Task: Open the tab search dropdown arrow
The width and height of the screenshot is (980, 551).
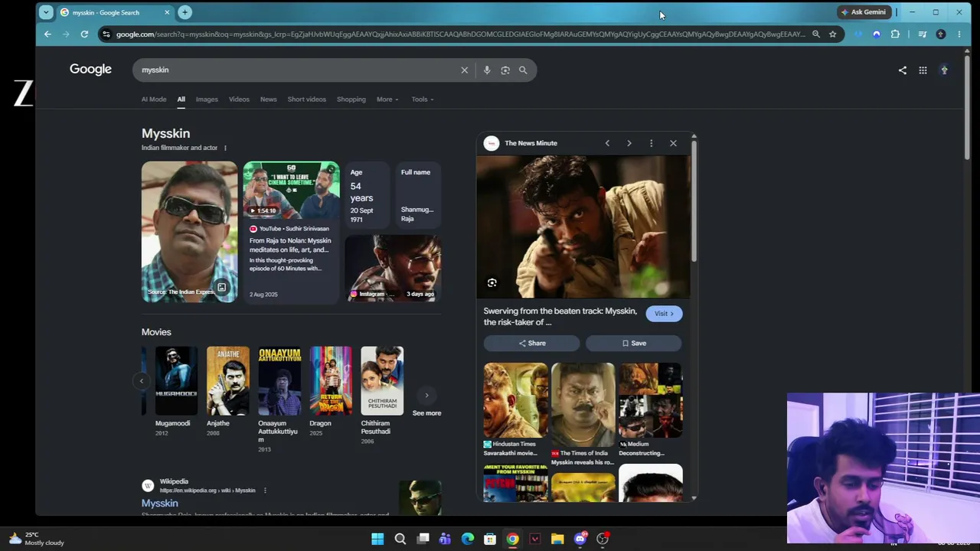Action: (46, 12)
